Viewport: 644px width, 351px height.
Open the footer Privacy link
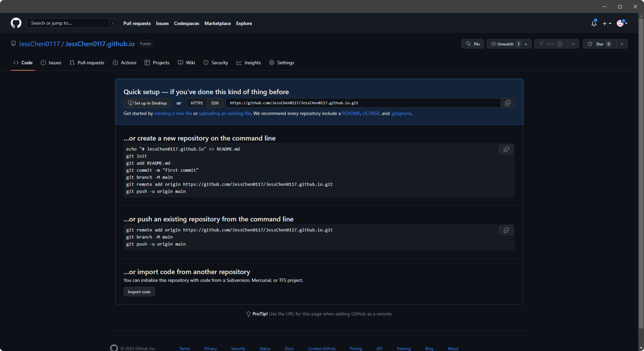click(211, 349)
